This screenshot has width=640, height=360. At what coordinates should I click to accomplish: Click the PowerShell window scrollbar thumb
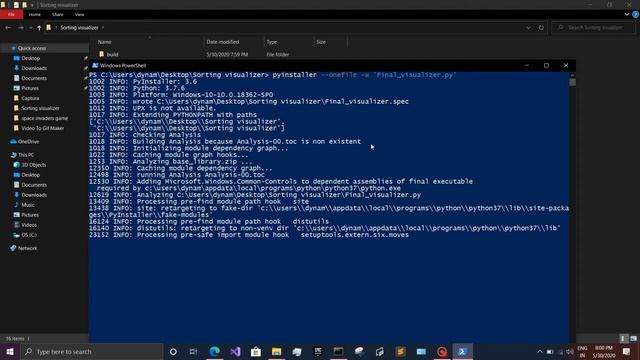[573, 82]
